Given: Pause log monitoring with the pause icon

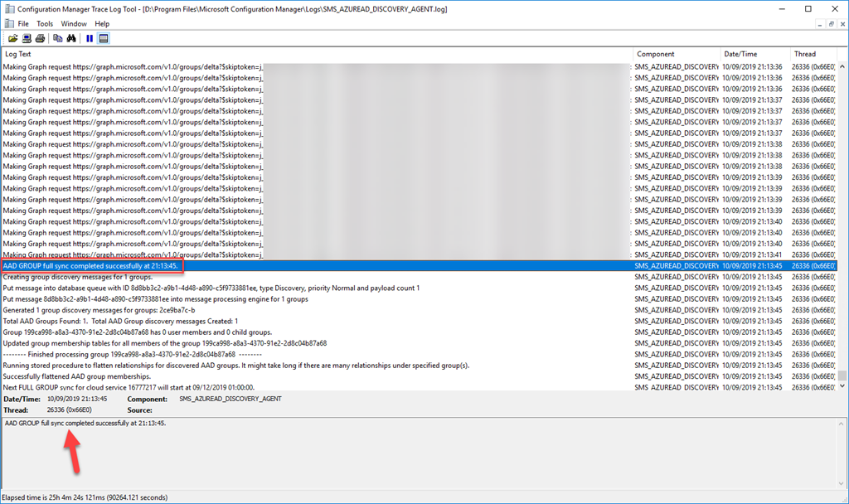Looking at the screenshot, I should pyautogui.click(x=90, y=38).
